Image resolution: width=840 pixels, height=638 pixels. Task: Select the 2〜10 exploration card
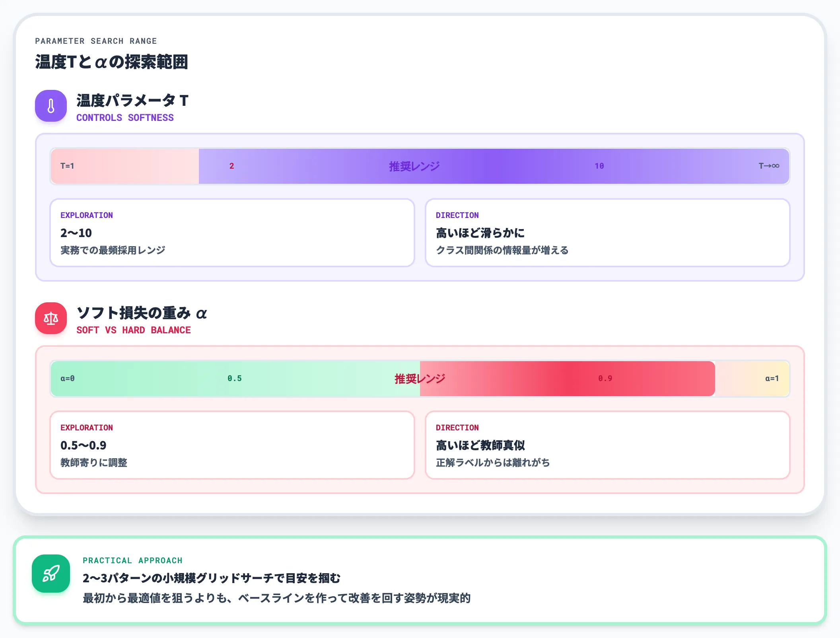click(232, 233)
